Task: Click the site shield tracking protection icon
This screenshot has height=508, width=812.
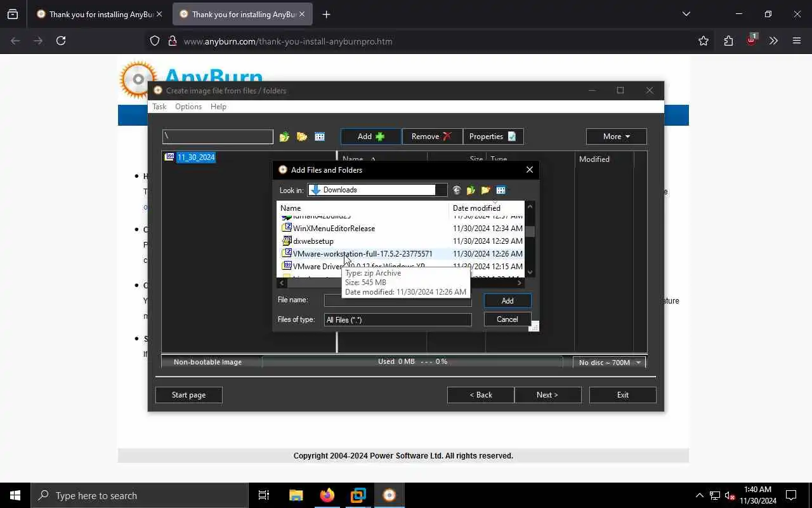Action: (x=155, y=41)
